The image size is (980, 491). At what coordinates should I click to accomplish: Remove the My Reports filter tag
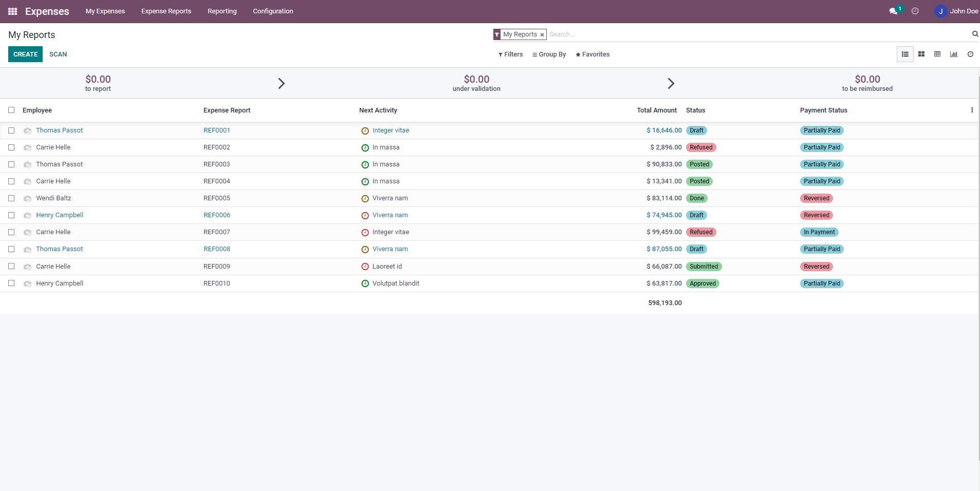click(542, 35)
